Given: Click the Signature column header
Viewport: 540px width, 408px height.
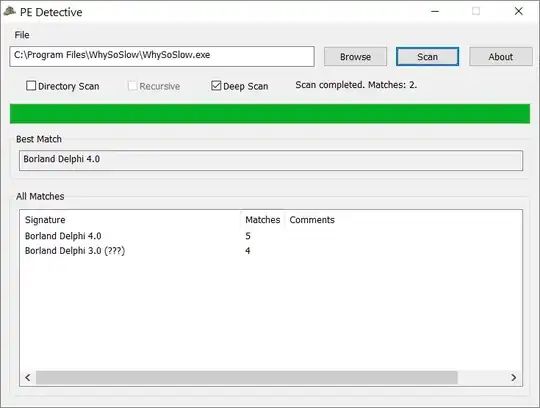Looking at the screenshot, I should coord(129,220).
